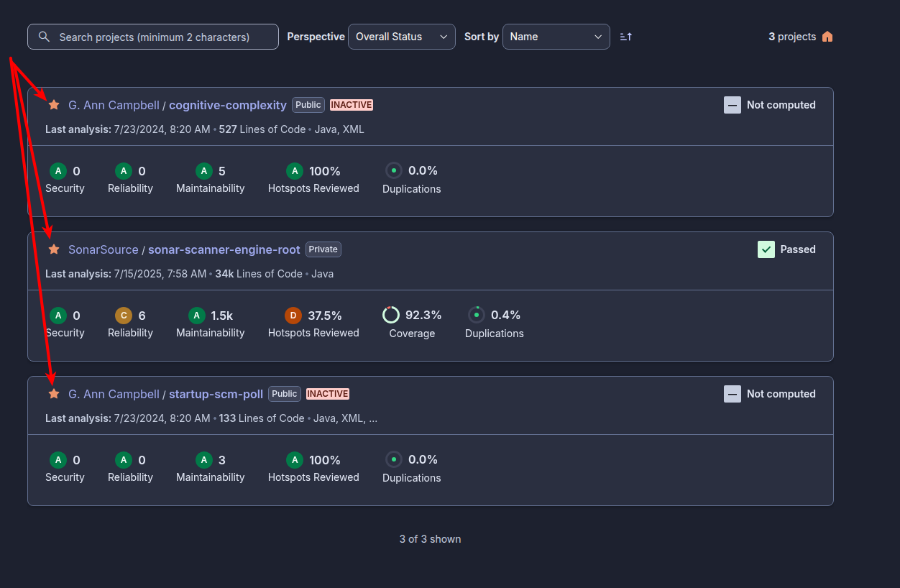Focus the Search projects input field
This screenshot has height=588, width=900.
point(153,37)
